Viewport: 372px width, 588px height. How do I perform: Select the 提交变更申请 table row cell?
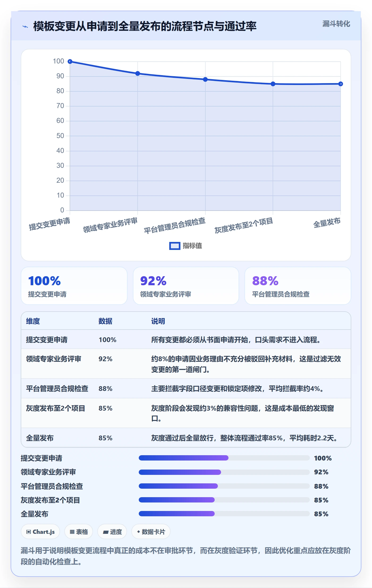coord(47,340)
